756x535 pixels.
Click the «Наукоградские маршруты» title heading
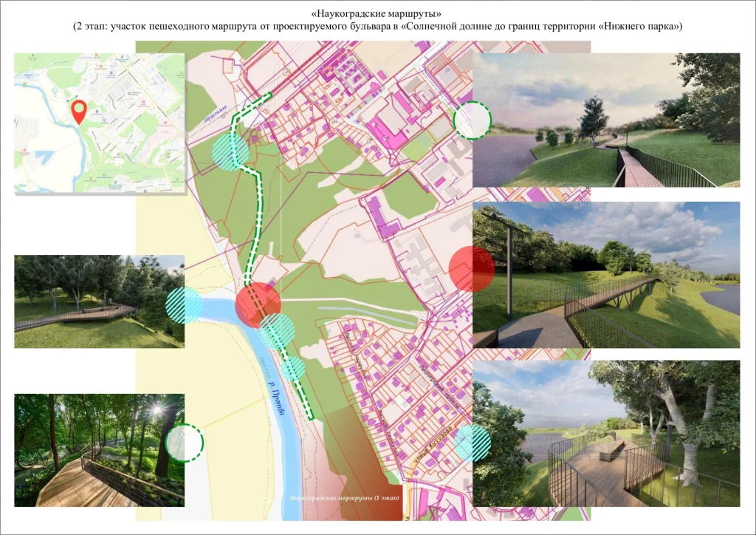click(x=377, y=13)
